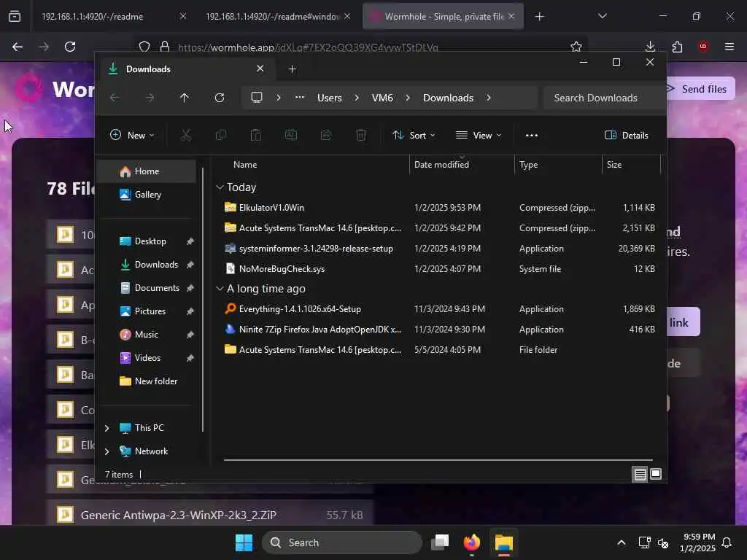This screenshot has width=747, height=560.
Task: Open Pictures in the sidebar
Action: pos(150,311)
